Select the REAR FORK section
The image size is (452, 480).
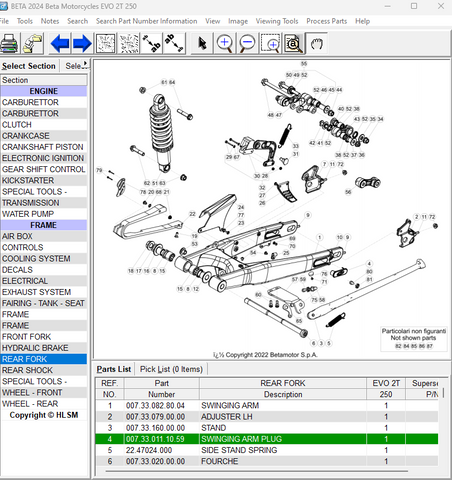(43, 359)
